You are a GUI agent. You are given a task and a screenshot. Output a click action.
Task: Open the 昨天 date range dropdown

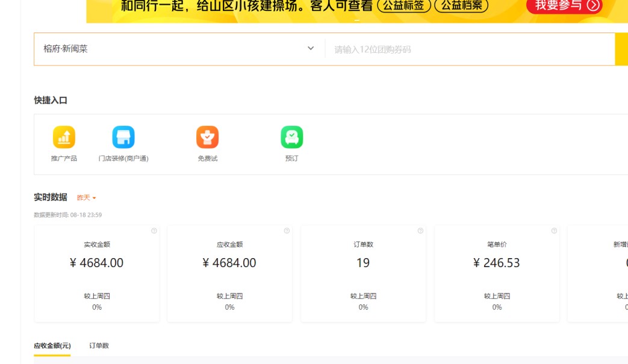click(86, 198)
